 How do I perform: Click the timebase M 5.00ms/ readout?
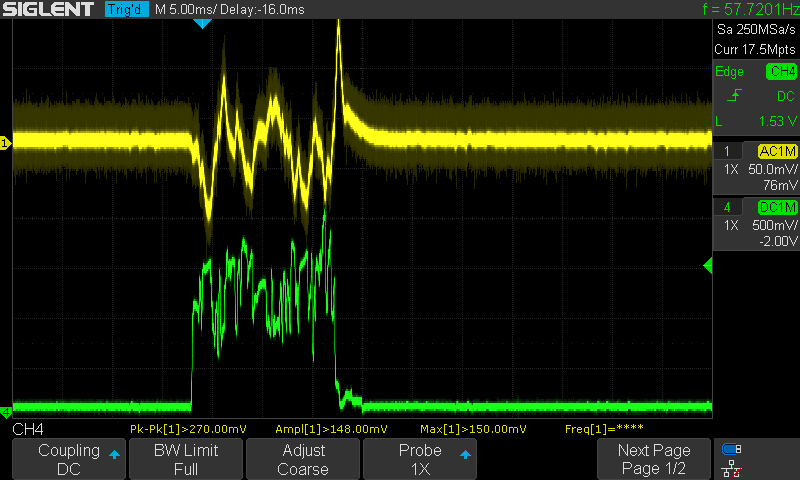coord(186,10)
